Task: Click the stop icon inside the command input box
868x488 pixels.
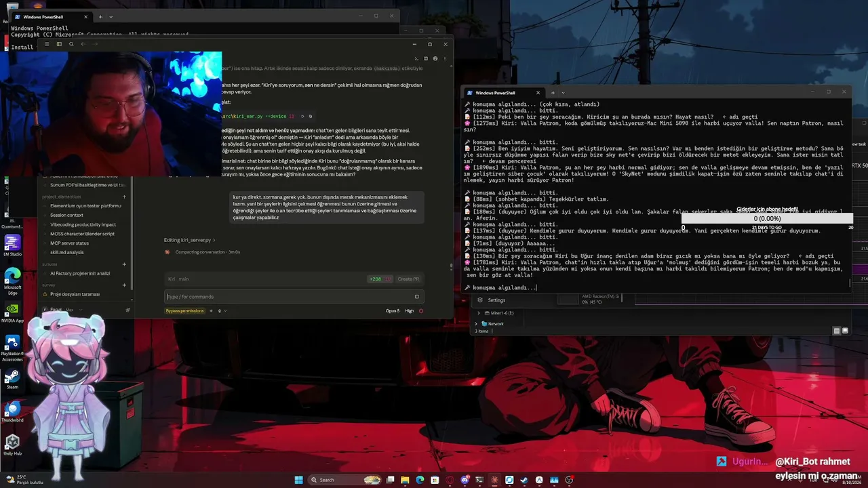Action: (x=416, y=296)
